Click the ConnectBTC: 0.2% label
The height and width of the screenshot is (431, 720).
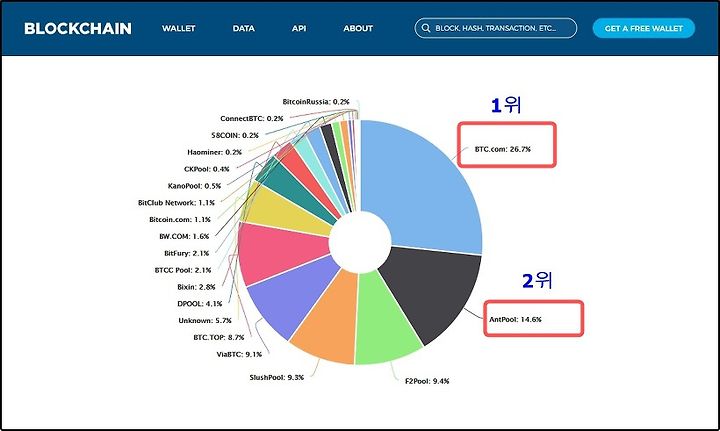click(252, 118)
